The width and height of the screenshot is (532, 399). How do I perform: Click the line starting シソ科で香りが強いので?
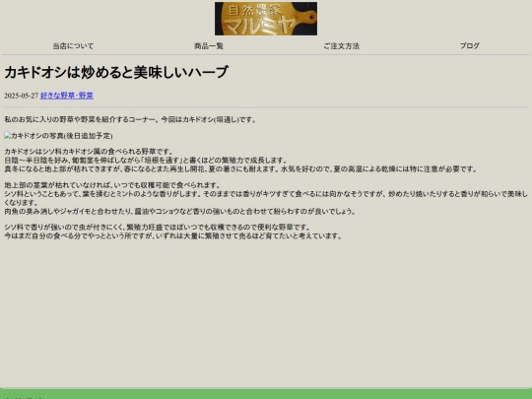pyautogui.click(x=158, y=227)
